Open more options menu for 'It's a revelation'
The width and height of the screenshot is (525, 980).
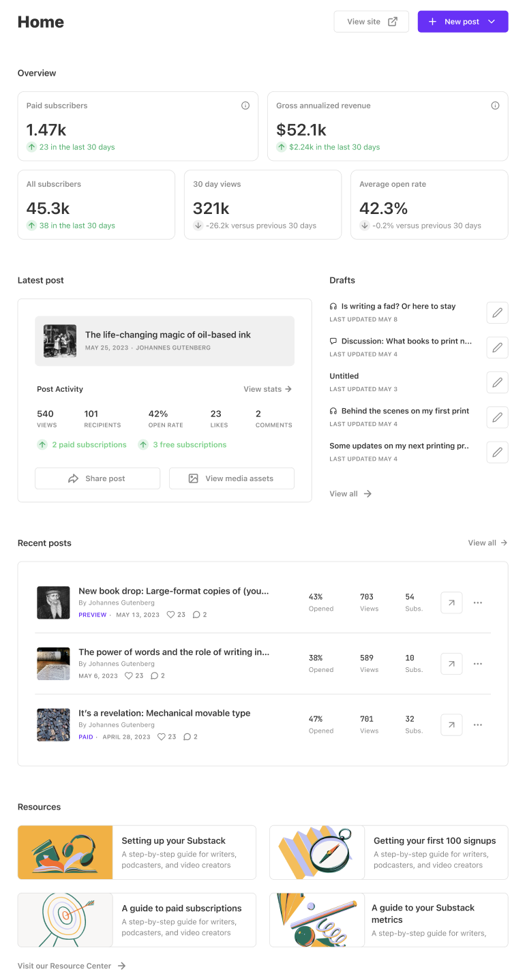[477, 724]
